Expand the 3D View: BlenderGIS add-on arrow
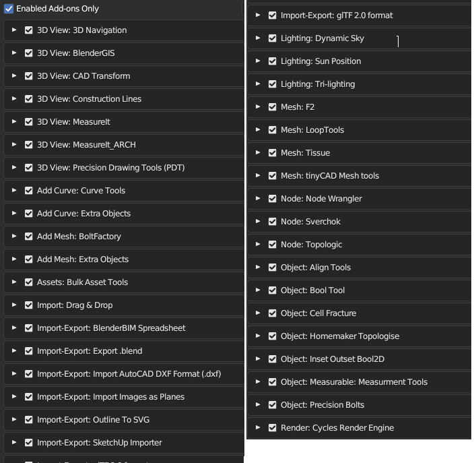The width and height of the screenshot is (476, 463). pyautogui.click(x=14, y=53)
